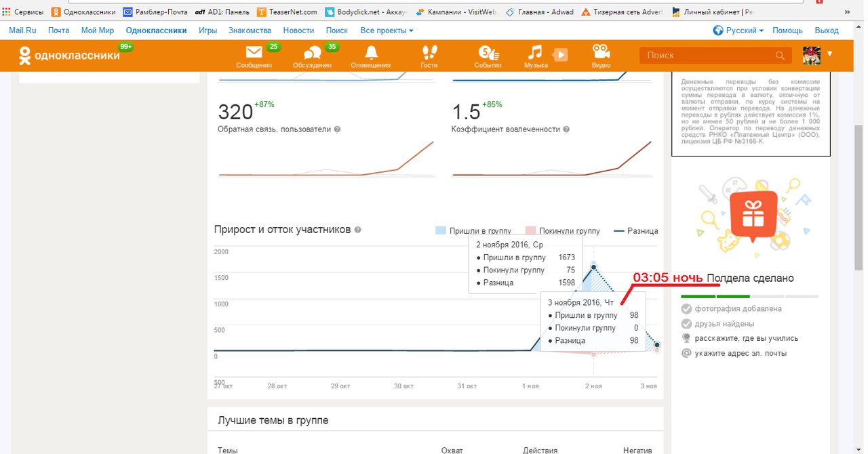The width and height of the screenshot is (868, 454).
Task: Click help icon beside Прирост и отток участников
Action: pos(358,230)
